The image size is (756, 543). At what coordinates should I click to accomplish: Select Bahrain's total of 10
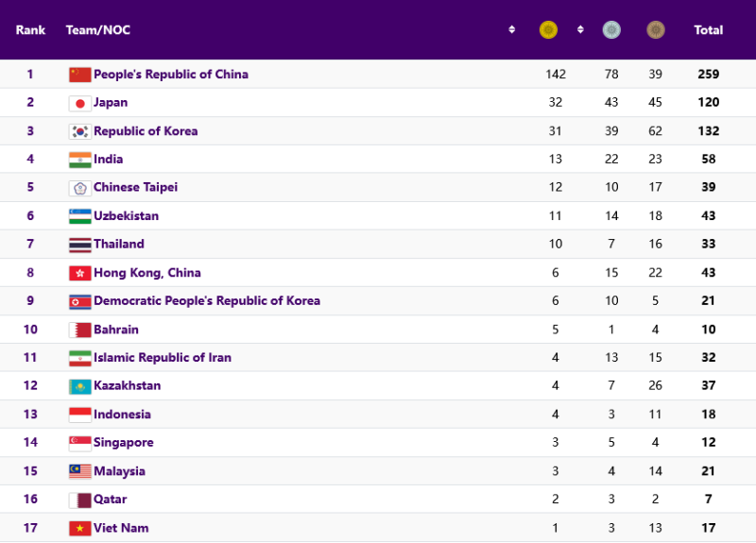708,330
